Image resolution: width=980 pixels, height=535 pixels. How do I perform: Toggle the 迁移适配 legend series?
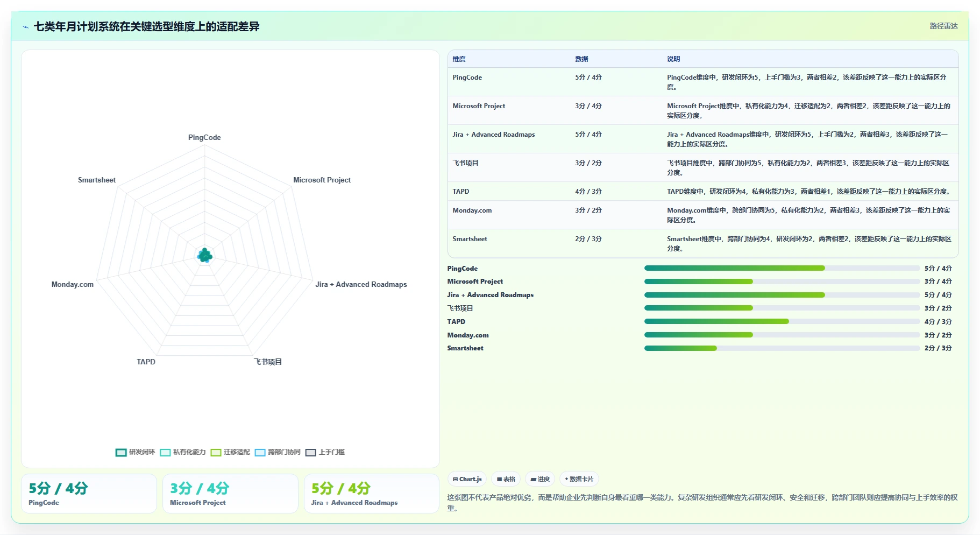[230, 452]
